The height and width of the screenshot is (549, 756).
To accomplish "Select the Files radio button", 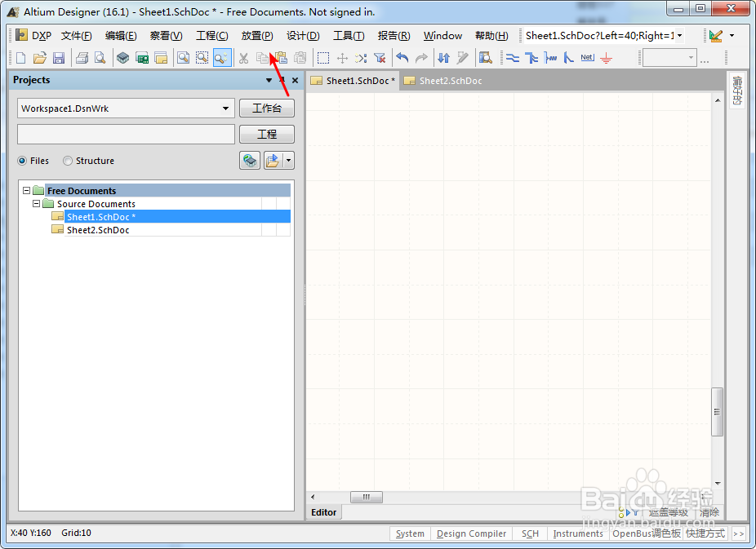I will (x=22, y=161).
